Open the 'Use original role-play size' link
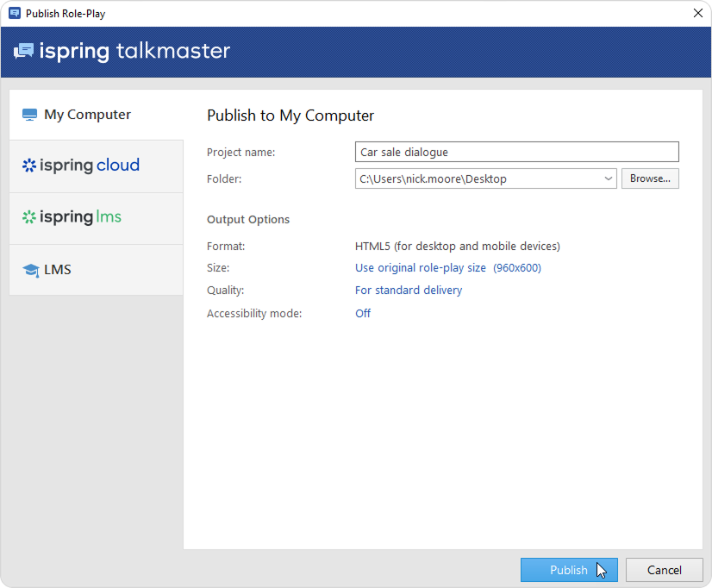This screenshot has height=588, width=712. coord(421,268)
